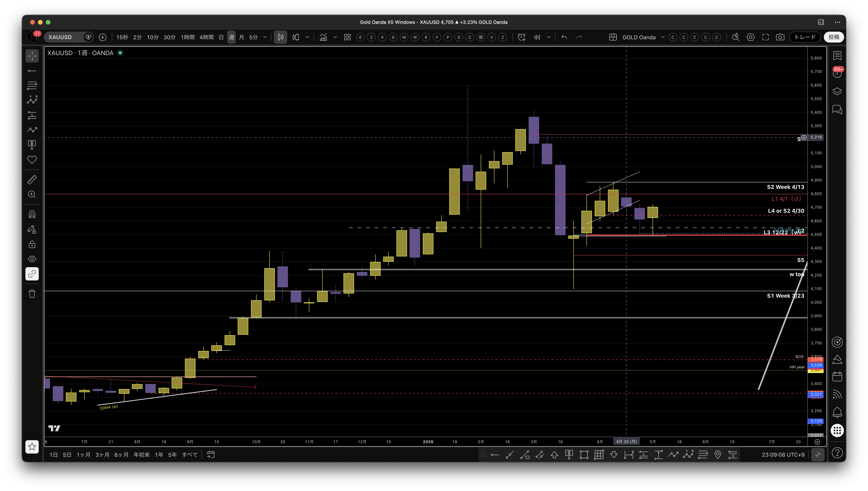Undo the last chart action
The height and width of the screenshot is (491, 868).
(x=564, y=37)
